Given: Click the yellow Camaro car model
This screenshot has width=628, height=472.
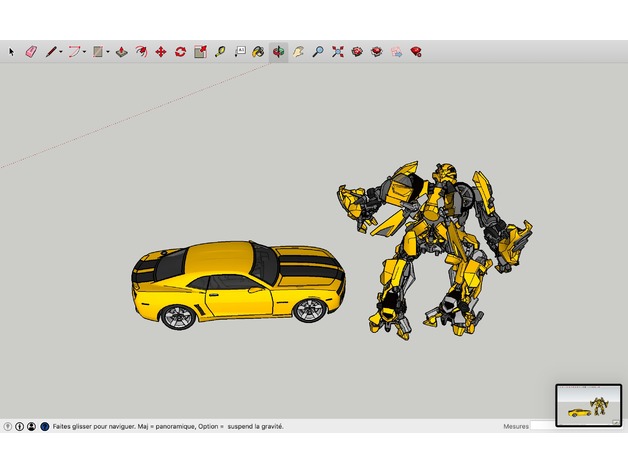Looking at the screenshot, I should coord(238,285).
